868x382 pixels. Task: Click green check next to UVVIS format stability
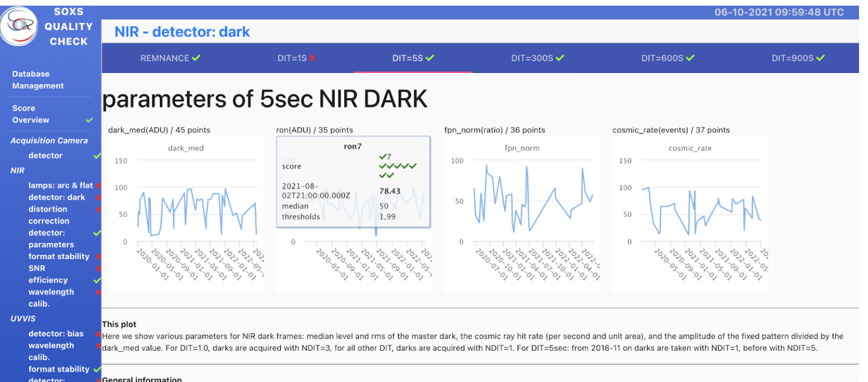tap(97, 369)
